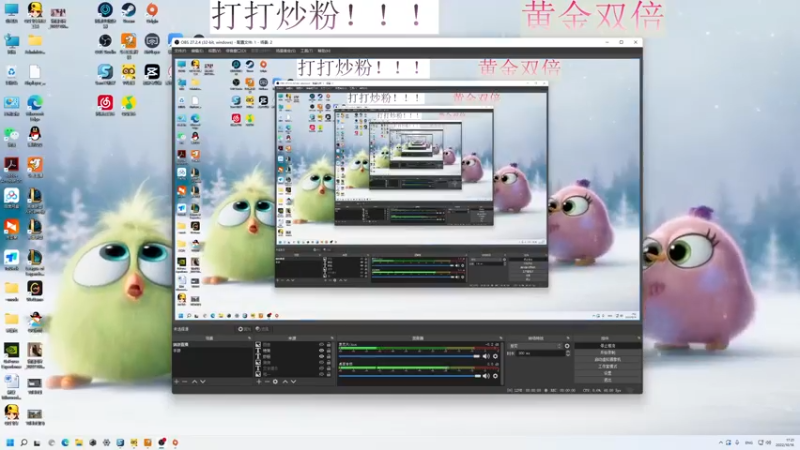Open Filters button in source toolbar
800x450 pixels.
[x=262, y=329]
